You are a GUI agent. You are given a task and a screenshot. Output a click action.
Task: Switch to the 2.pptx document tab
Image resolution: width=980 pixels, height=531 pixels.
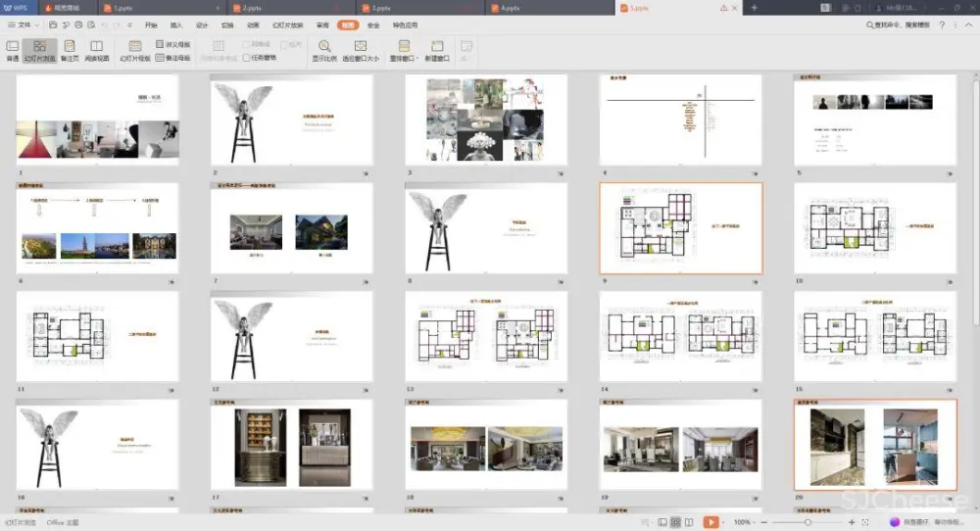(x=259, y=7)
